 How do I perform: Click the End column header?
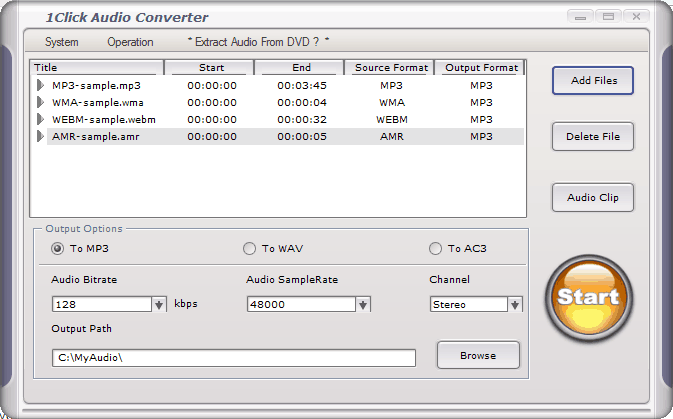point(299,68)
